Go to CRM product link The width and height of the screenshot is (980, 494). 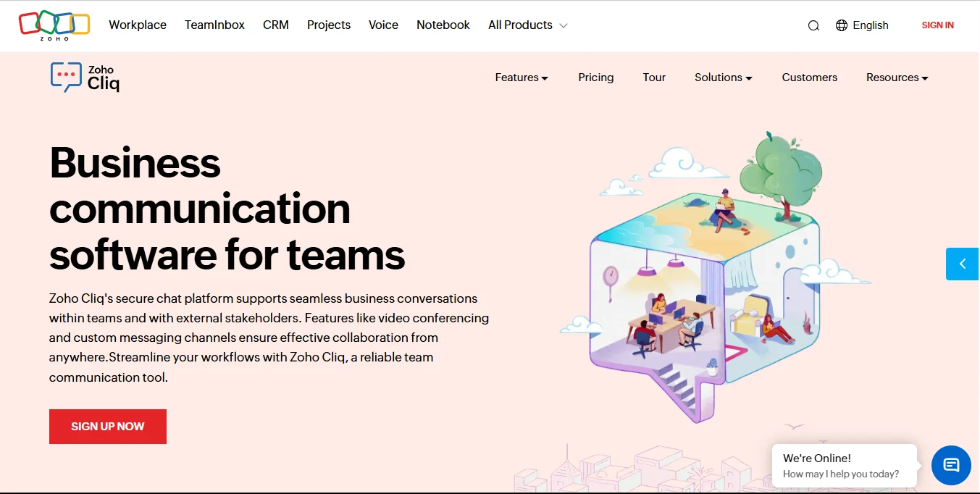click(276, 25)
